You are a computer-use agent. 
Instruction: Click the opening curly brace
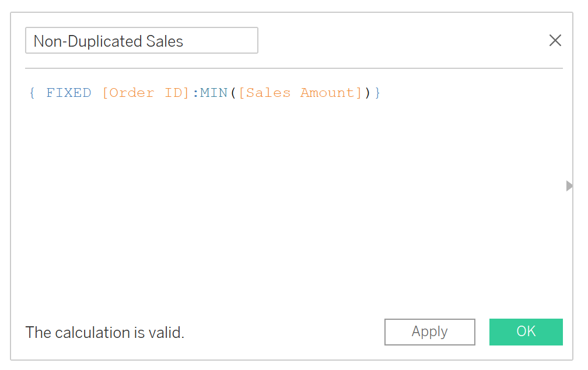click(x=32, y=93)
